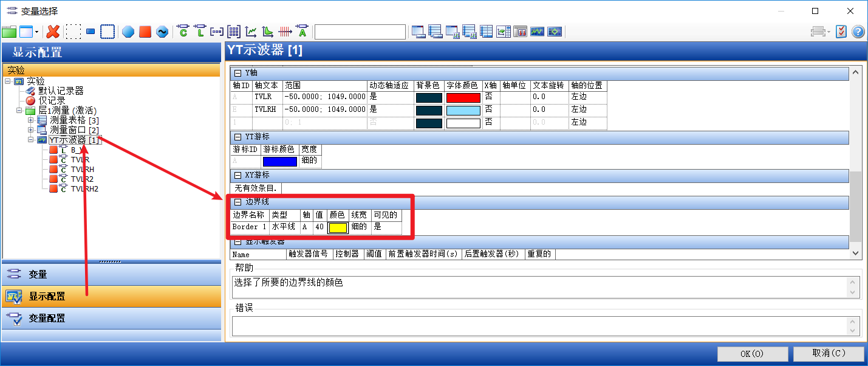868x366 pixels.
Task: Click the small blue rectangle toolbar icon
Action: tap(91, 32)
